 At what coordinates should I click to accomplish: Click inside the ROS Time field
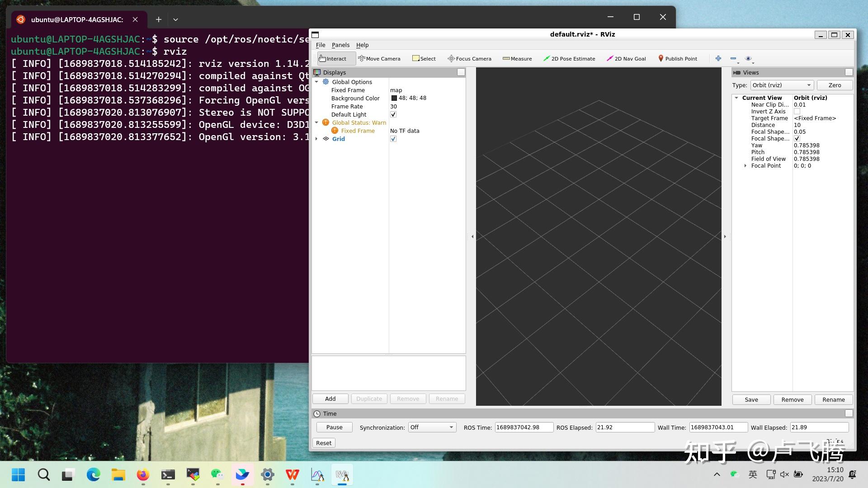pos(523,427)
